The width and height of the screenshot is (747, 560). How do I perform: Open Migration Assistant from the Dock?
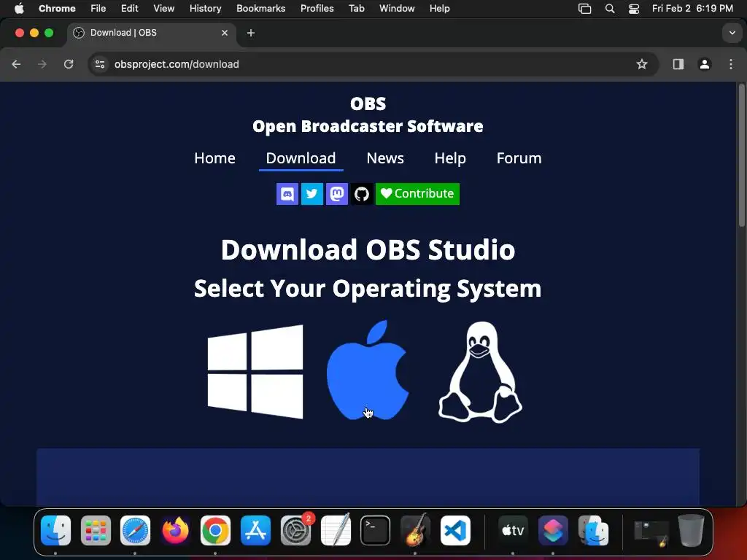593,530
